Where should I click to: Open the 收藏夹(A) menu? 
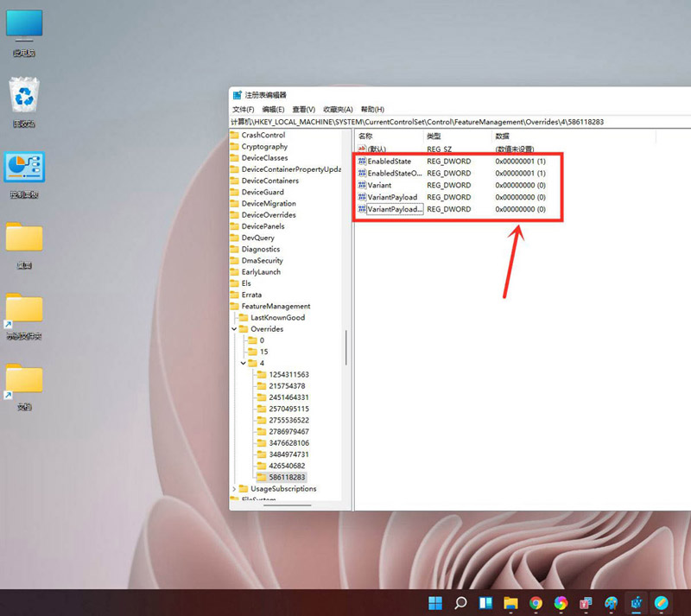pos(338,109)
